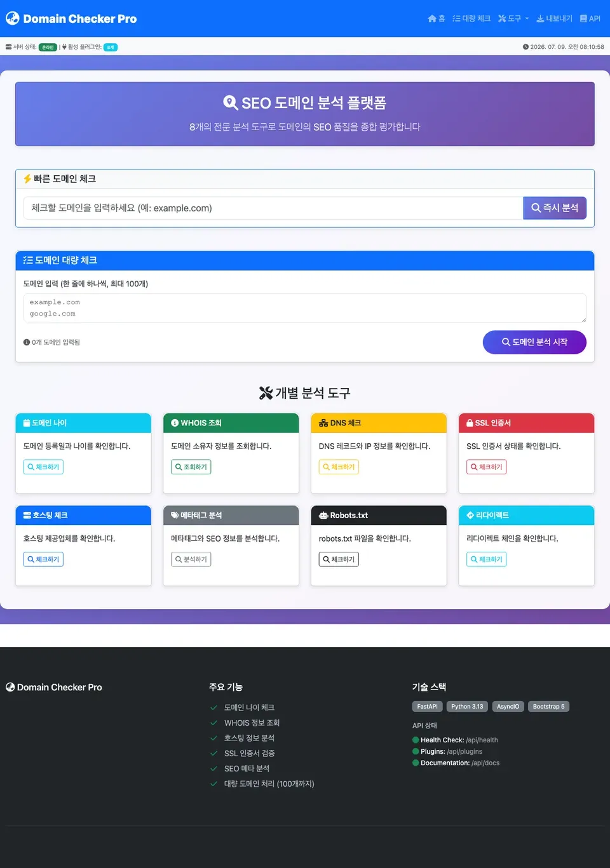This screenshot has height=868, width=610.
Task: Click the 8개 active plugins badge
Action: [111, 47]
